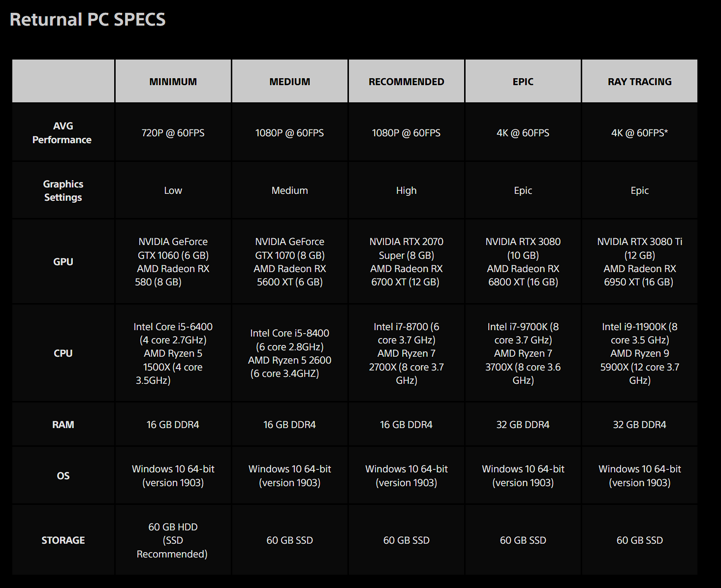Select the CPU row label
The image size is (721, 588).
coord(63,353)
